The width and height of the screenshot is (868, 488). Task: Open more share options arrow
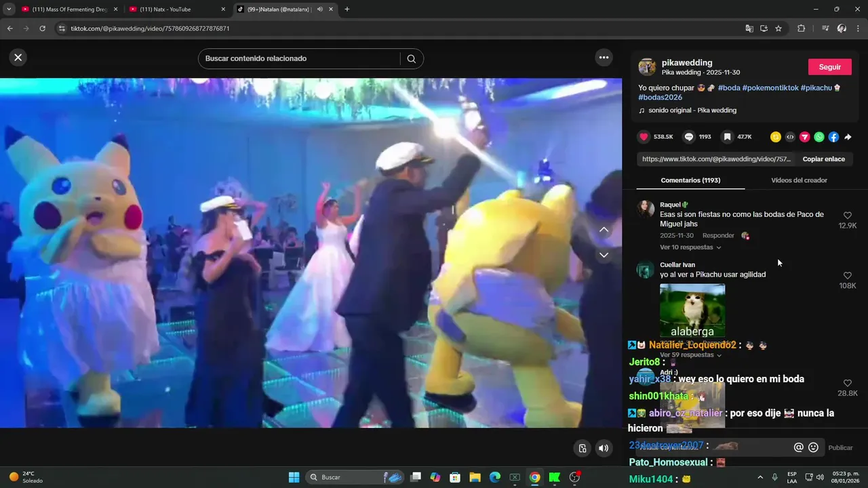click(848, 137)
